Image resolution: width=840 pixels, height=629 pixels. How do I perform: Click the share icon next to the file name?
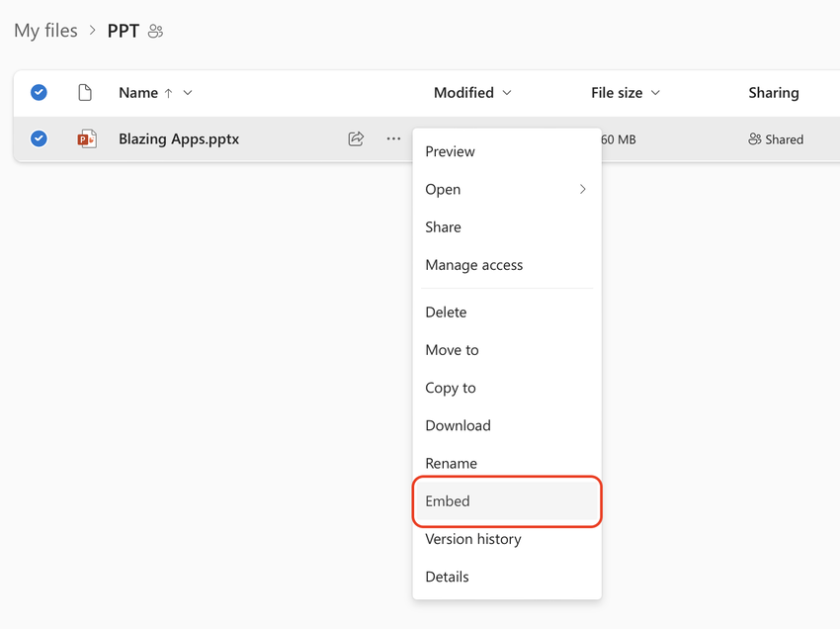(355, 138)
